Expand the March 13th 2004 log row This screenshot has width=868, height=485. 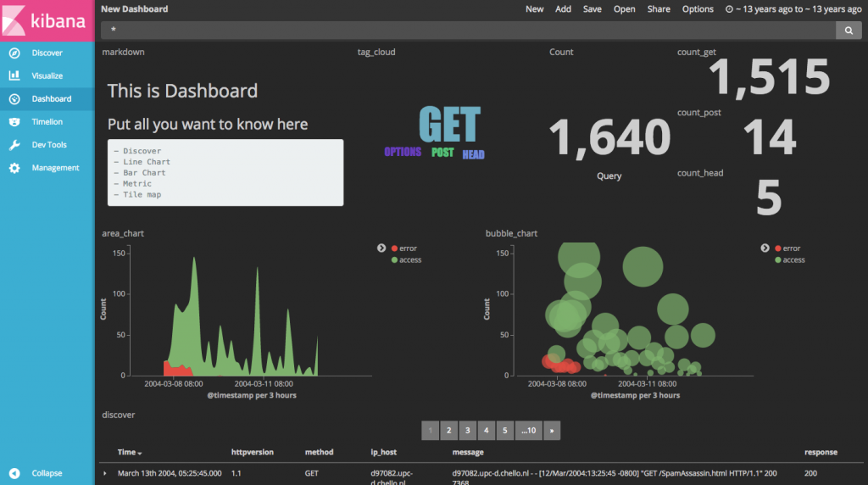(105, 473)
